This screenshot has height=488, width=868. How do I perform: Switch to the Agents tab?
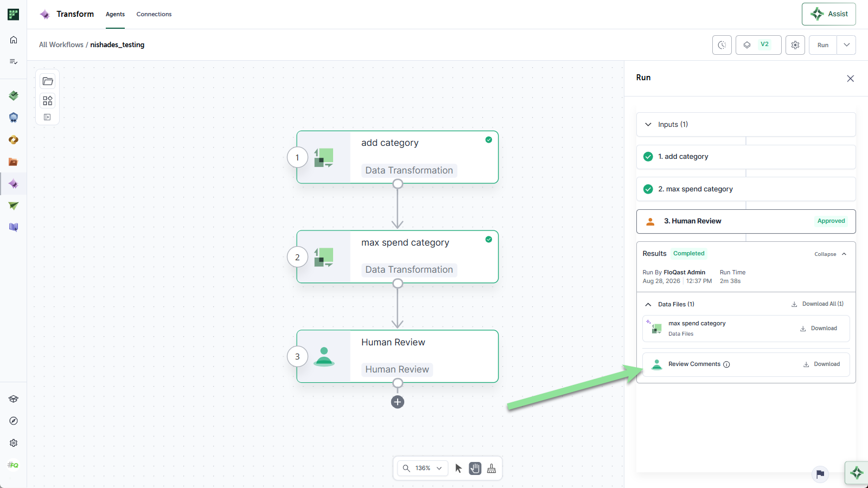point(115,15)
